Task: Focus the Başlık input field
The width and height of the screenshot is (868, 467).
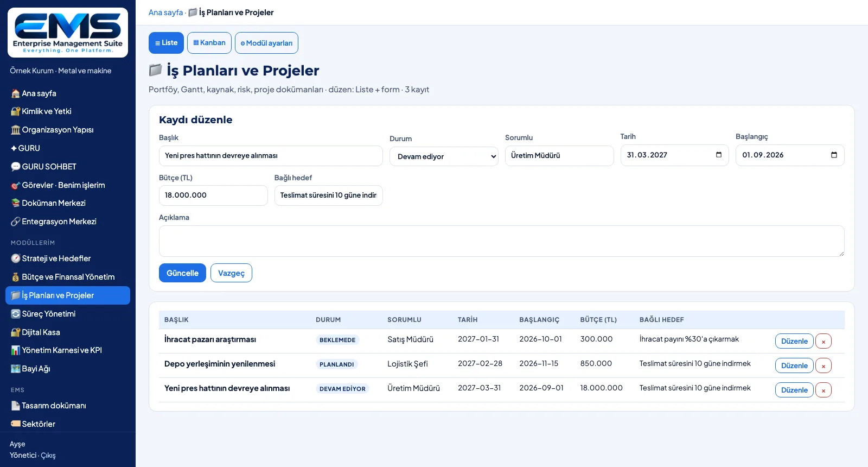Action: point(271,156)
